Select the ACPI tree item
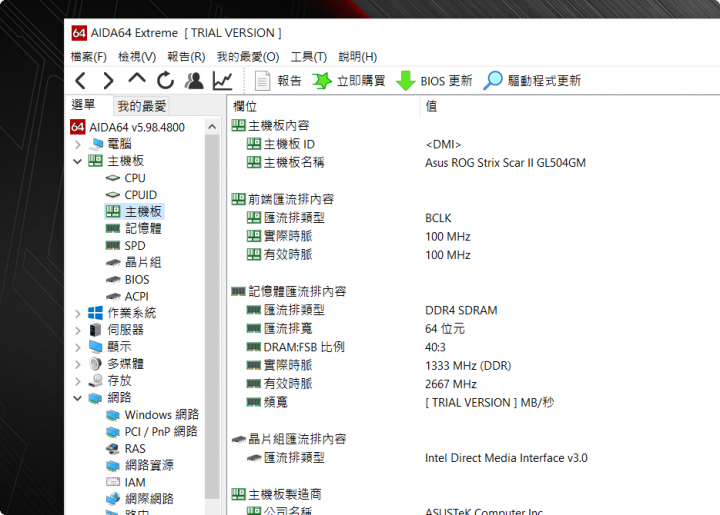 pos(127,297)
